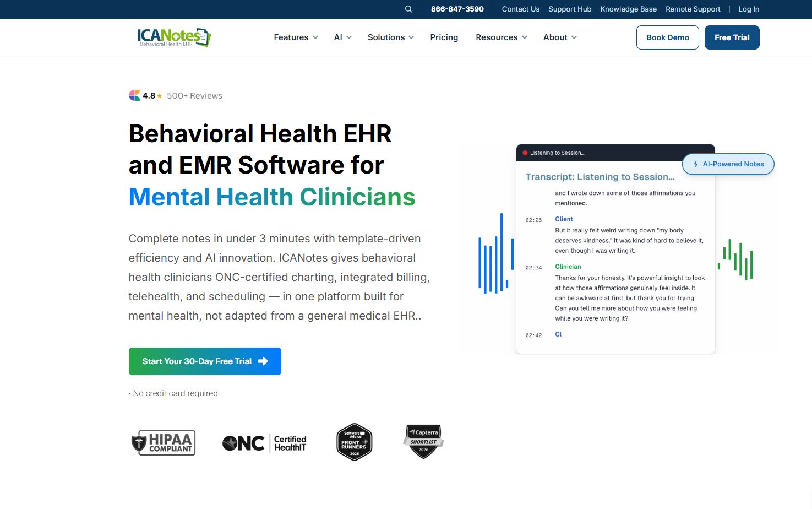Open the Solutions dropdown menu
The width and height of the screenshot is (812, 509).
[391, 37]
